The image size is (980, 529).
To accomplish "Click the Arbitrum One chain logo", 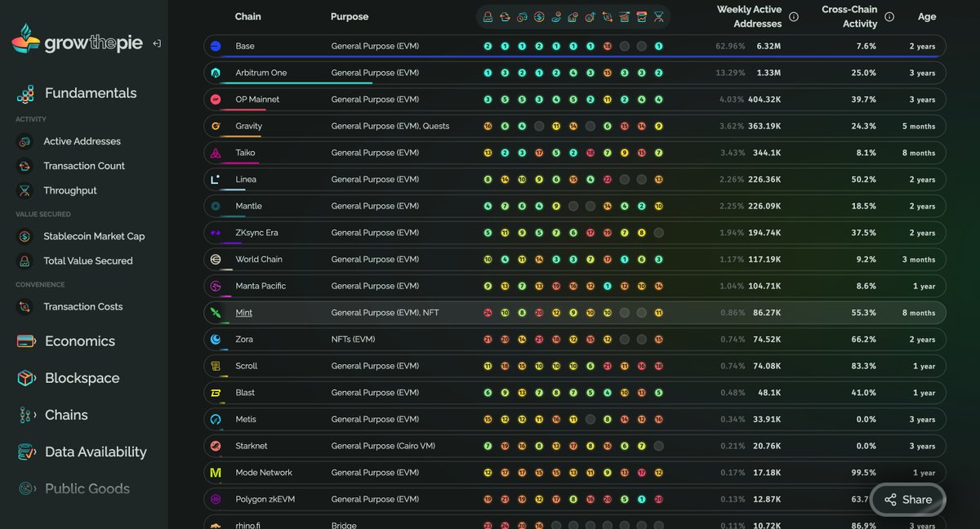I will (x=216, y=73).
